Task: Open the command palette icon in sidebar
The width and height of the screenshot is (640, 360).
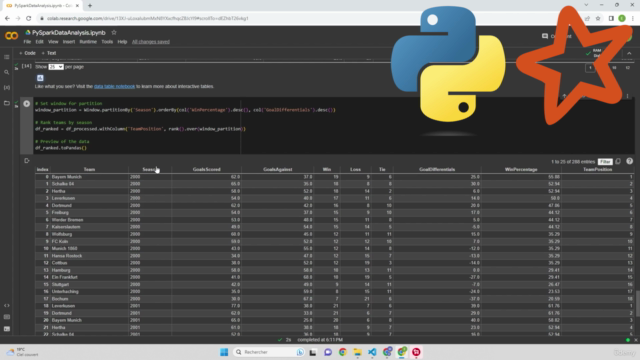Action: coord(7,317)
